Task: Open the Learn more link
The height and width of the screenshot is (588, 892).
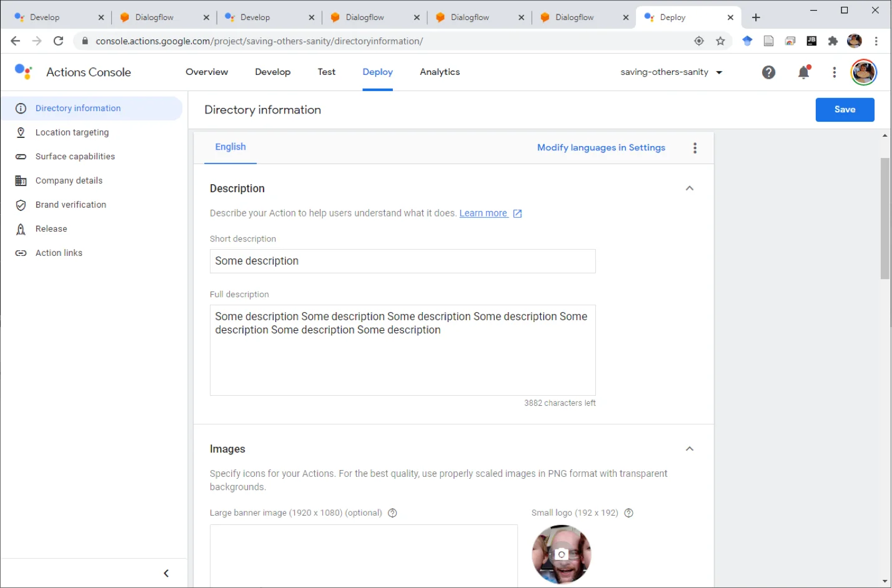Action: [x=483, y=213]
